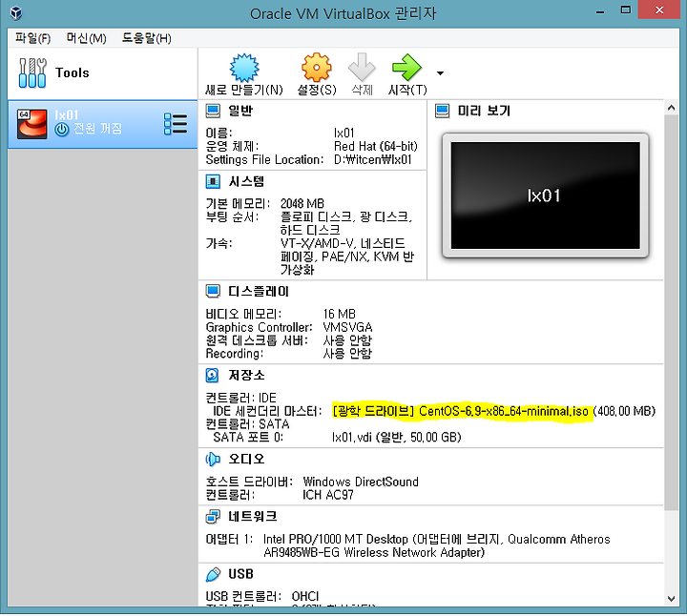Click the VirtualBox cube title bar icon
687x616 pixels.
click(x=16, y=13)
